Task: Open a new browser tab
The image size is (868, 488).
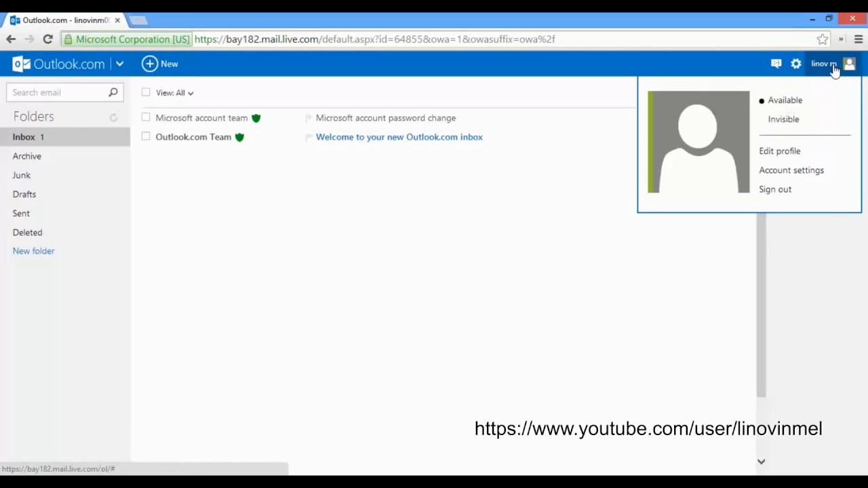Action: pyautogui.click(x=138, y=20)
